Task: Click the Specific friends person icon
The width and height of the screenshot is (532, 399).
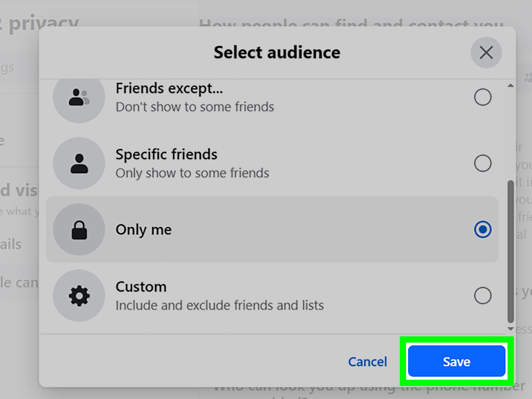Action: pos(79,163)
